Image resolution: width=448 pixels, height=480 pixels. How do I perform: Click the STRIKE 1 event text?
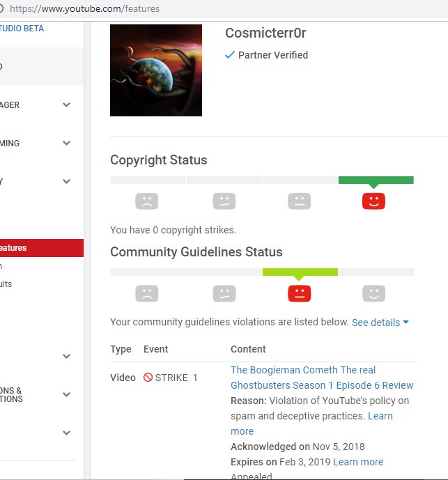[x=176, y=378]
